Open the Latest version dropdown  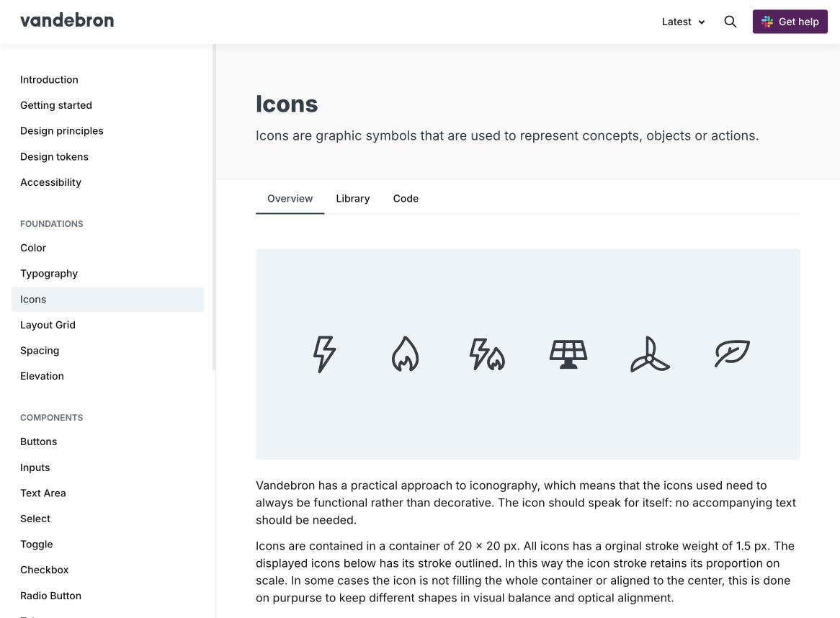tap(683, 22)
